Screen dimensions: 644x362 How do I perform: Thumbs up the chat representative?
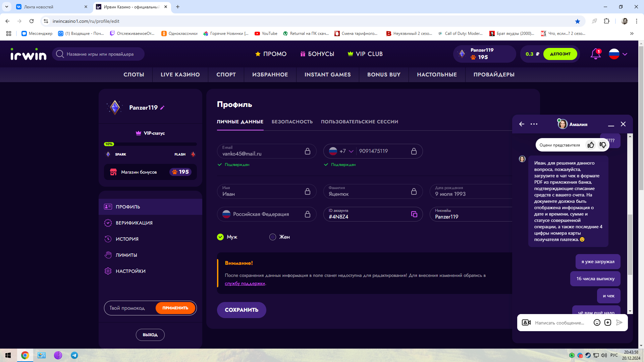click(591, 145)
